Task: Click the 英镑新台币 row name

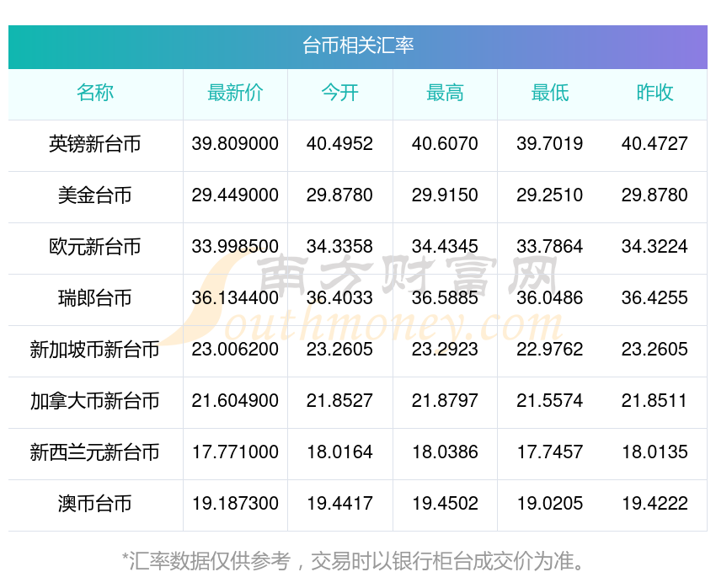Action: click(x=95, y=144)
